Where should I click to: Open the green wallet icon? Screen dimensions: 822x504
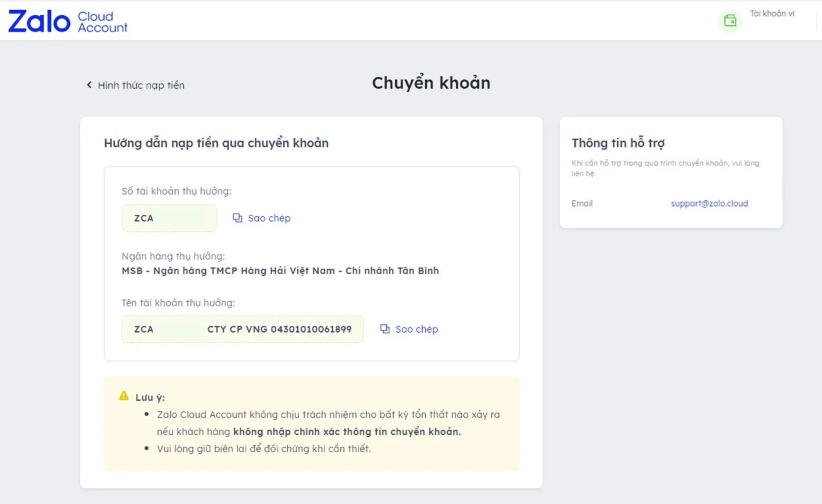tap(730, 21)
